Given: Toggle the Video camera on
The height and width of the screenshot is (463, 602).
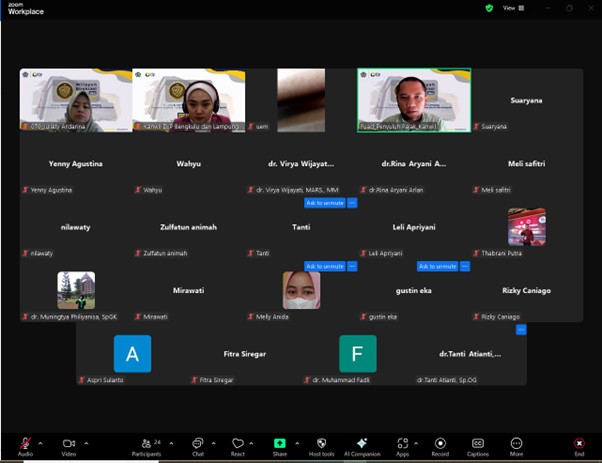Looking at the screenshot, I should point(68,443).
